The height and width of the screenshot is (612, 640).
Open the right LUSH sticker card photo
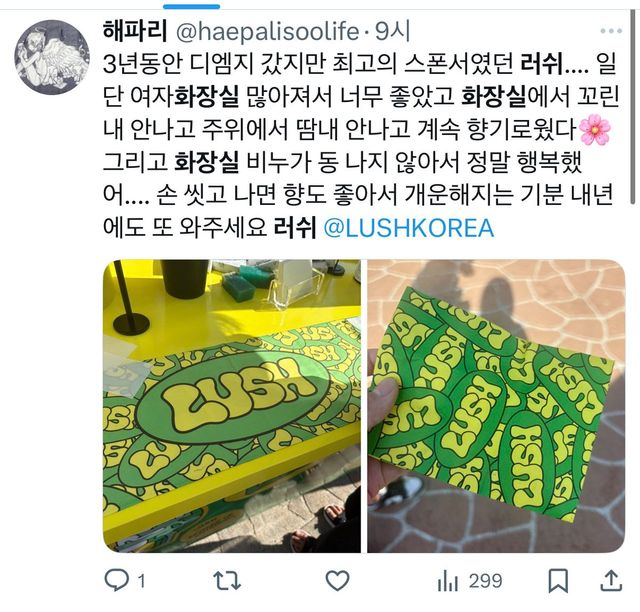[x=496, y=406]
